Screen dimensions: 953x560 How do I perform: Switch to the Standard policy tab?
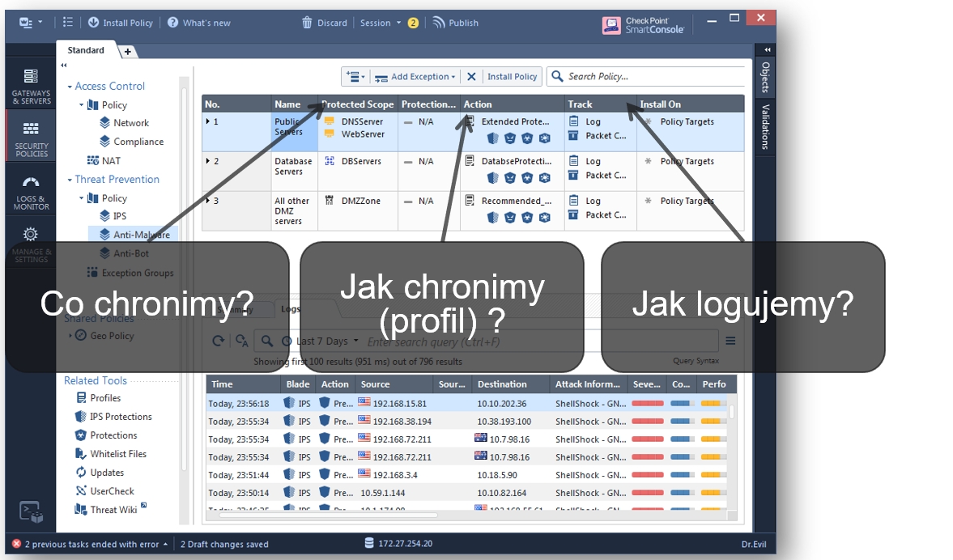point(86,50)
